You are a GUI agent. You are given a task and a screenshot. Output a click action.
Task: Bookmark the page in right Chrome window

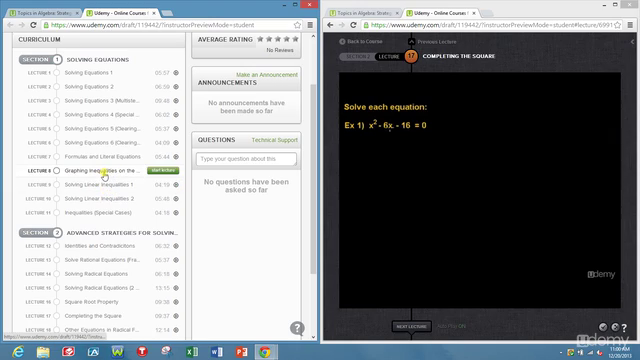[618, 25]
